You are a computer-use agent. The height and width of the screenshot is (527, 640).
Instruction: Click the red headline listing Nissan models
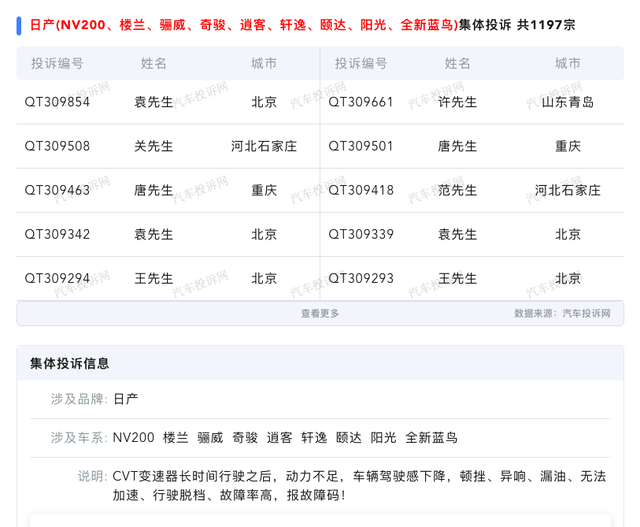pos(244,25)
